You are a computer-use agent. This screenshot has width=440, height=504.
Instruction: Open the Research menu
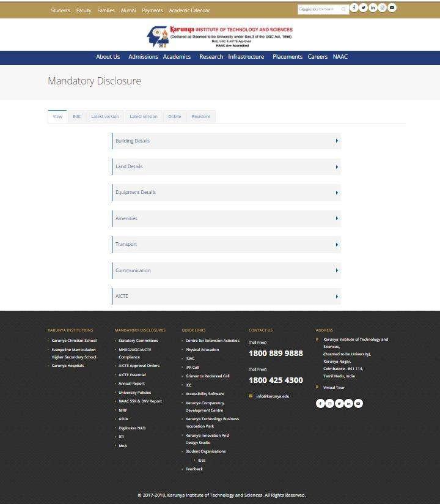(211, 56)
